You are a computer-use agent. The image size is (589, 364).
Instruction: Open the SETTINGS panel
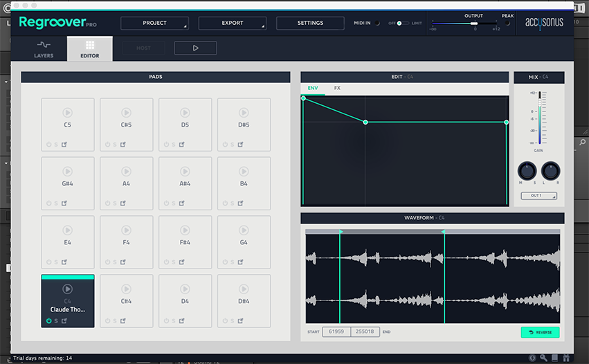click(310, 23)
